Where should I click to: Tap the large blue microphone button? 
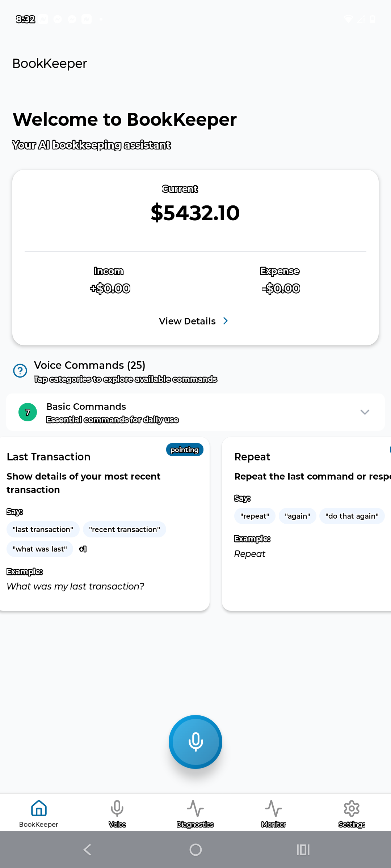tap(195, 741)
